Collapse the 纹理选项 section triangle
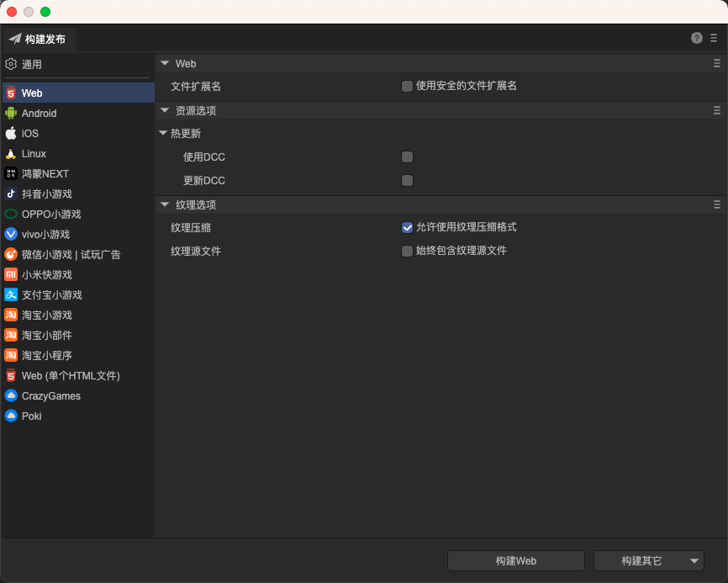 tap(165, 204)
